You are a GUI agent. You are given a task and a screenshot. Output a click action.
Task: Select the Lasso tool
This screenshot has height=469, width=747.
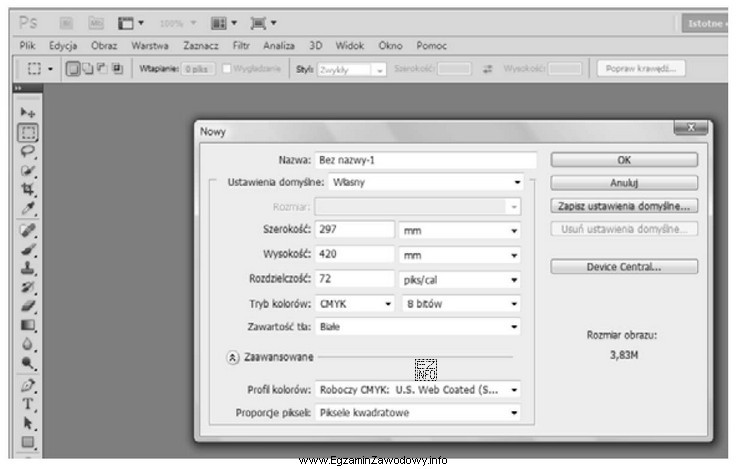tap(28, 152)
